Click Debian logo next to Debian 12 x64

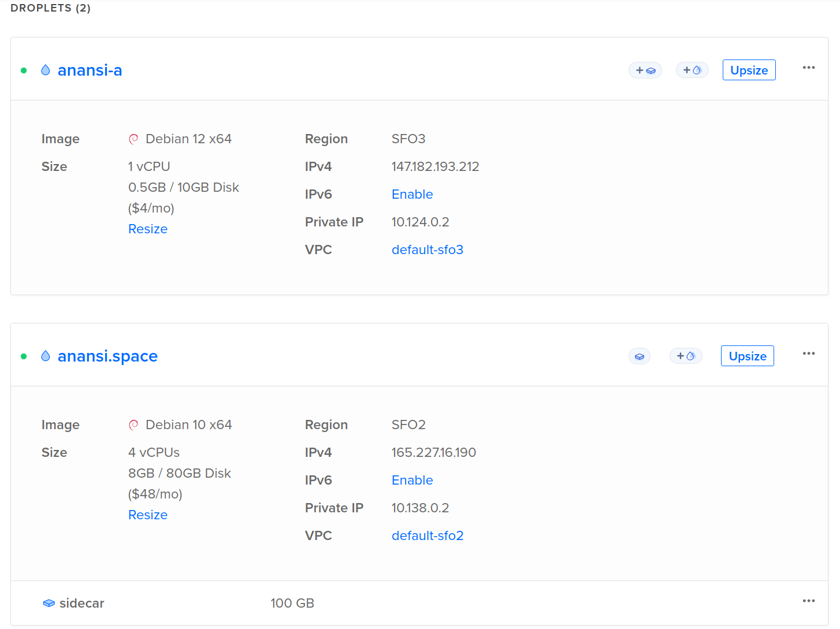tap(133, 139)
